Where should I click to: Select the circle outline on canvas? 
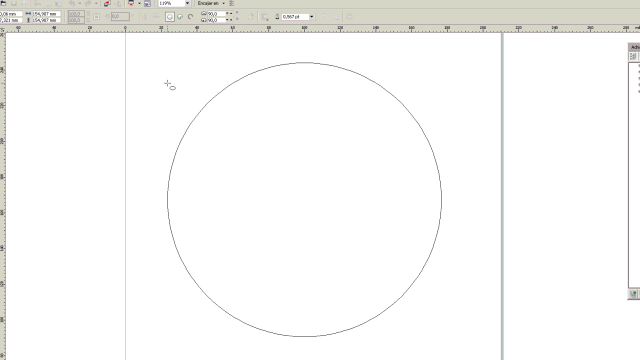coord(167,200)
